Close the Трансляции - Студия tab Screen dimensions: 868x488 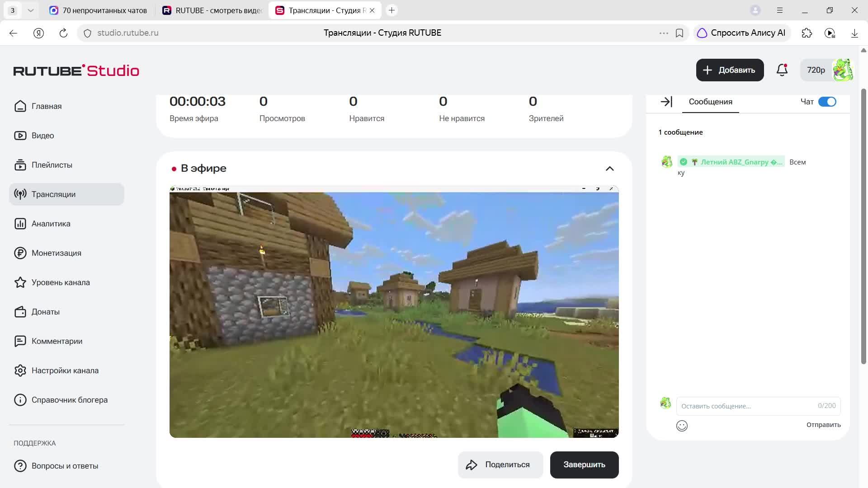coord(372,10)
